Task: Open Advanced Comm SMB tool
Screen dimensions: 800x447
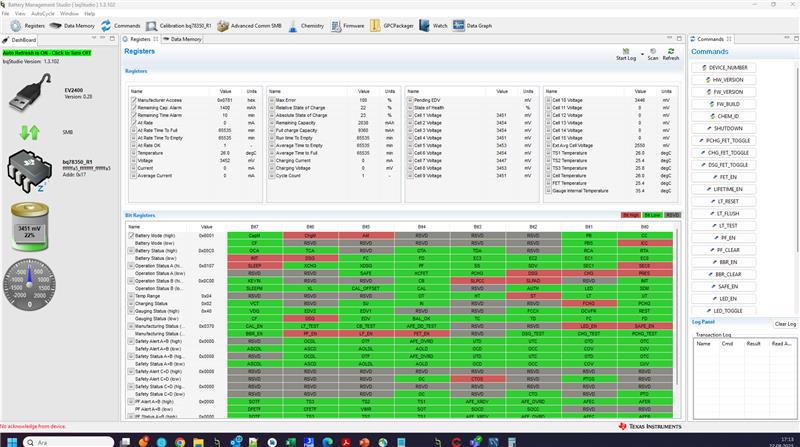Action: [x=249, y=26]
